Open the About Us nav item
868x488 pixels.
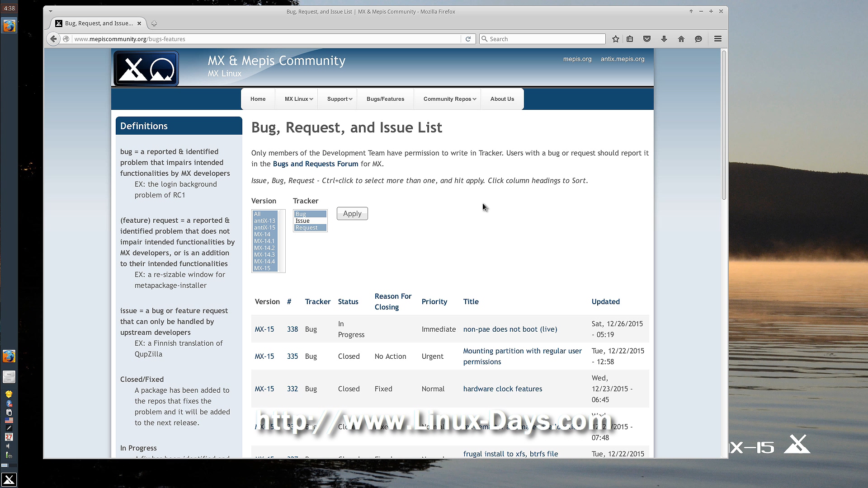(x=502, y=99)
